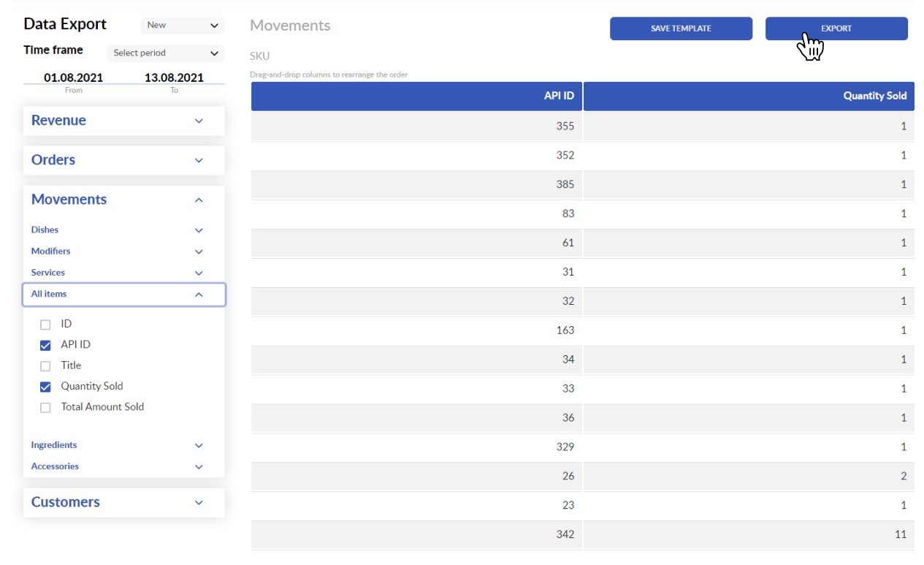Expand the Dishes subsection

[124, 230]
